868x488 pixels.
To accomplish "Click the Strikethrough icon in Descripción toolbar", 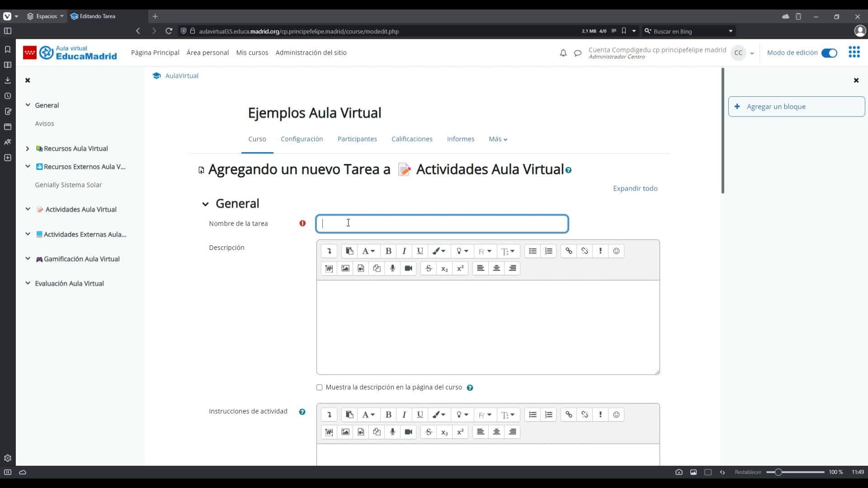I will pyautogui.click(x=429, y=268).
